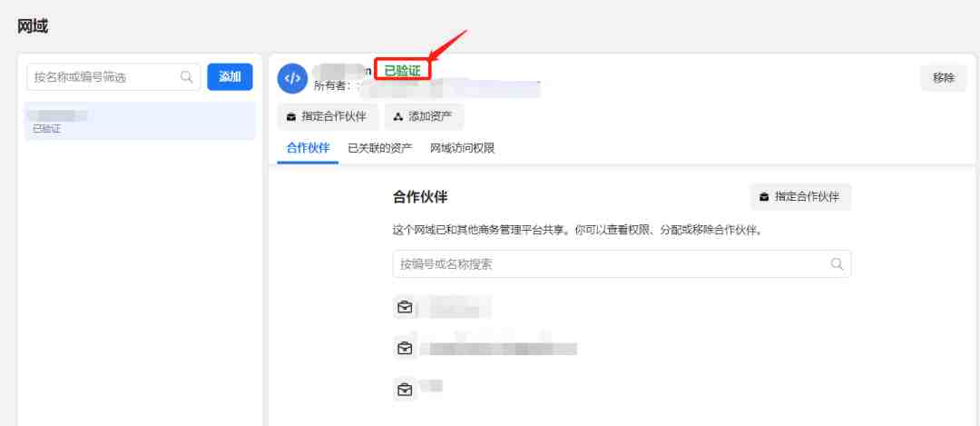Screen dimensions: 980x426
Task: Select the second partner's blurred name
Action: 498,349
